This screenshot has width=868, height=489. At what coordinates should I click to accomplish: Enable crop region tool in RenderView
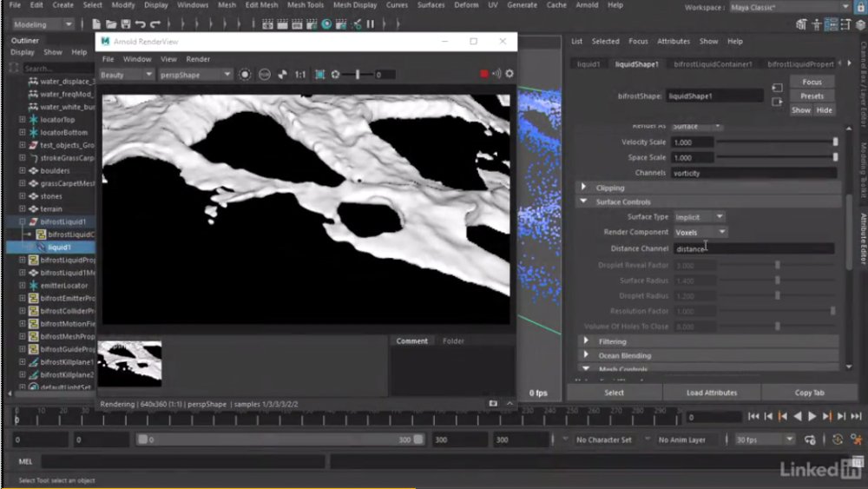point(320,74)
